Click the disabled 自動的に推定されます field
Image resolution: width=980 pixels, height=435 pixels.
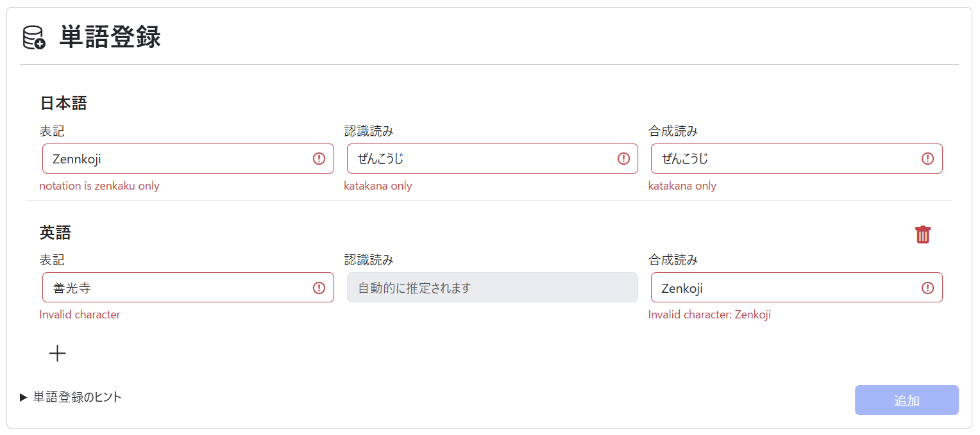point(492,288)
